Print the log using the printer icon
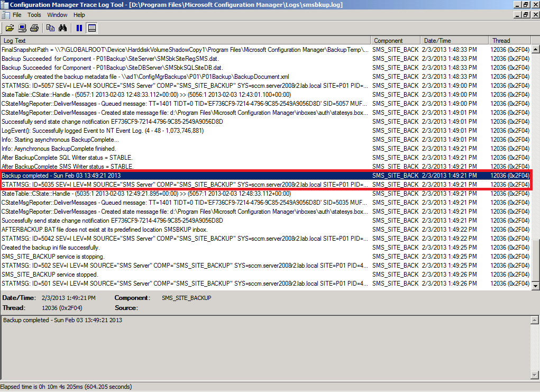 pyautogui.click(x=34, y=28)
